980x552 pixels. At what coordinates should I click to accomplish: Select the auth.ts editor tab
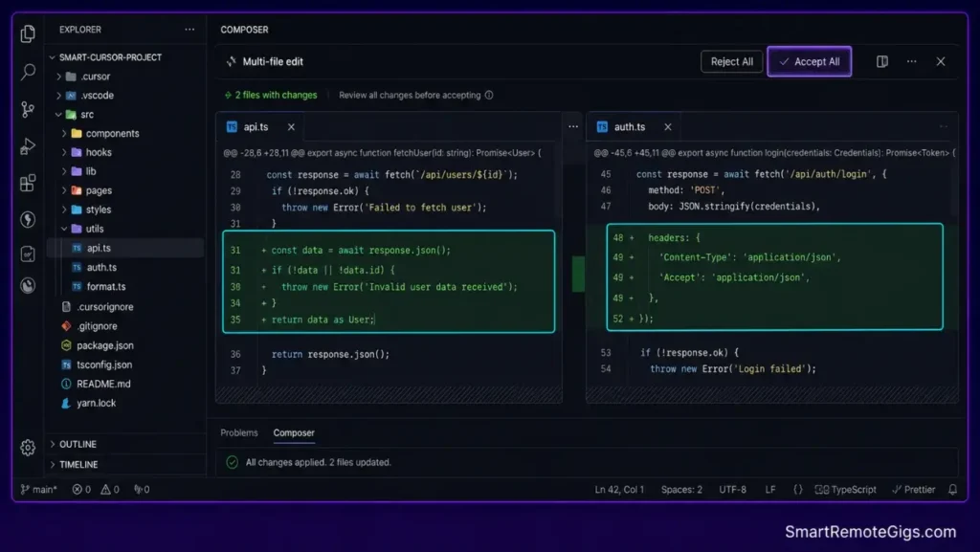click(634, 127)
